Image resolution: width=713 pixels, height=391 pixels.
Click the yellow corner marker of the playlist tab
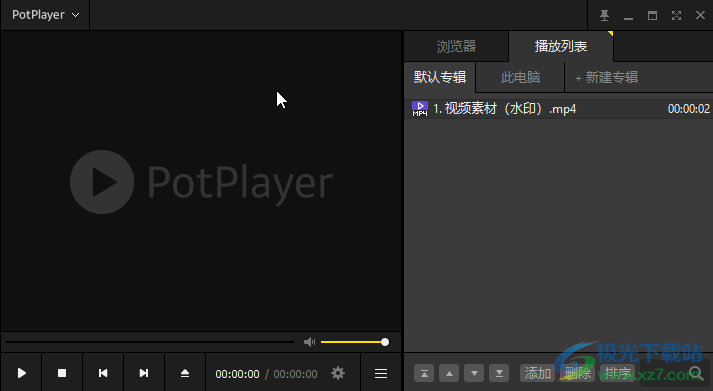click(611, 34)
